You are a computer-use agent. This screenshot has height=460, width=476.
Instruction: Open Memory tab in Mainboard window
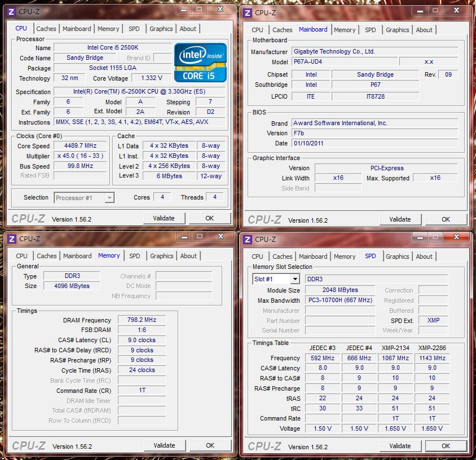pyautogui.click(x=345, y=30)
